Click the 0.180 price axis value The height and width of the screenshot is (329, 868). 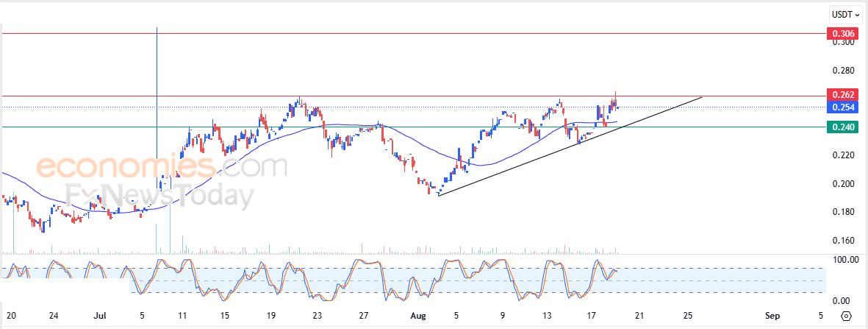843,212
